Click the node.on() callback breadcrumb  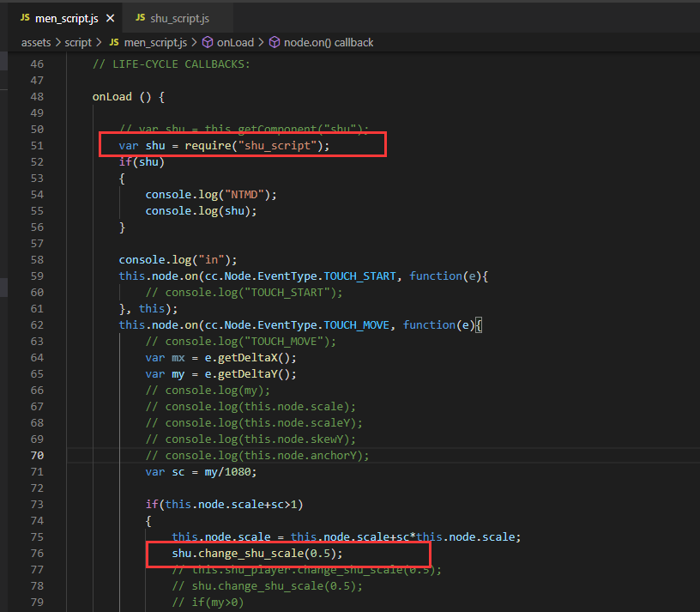coord(329,42)
